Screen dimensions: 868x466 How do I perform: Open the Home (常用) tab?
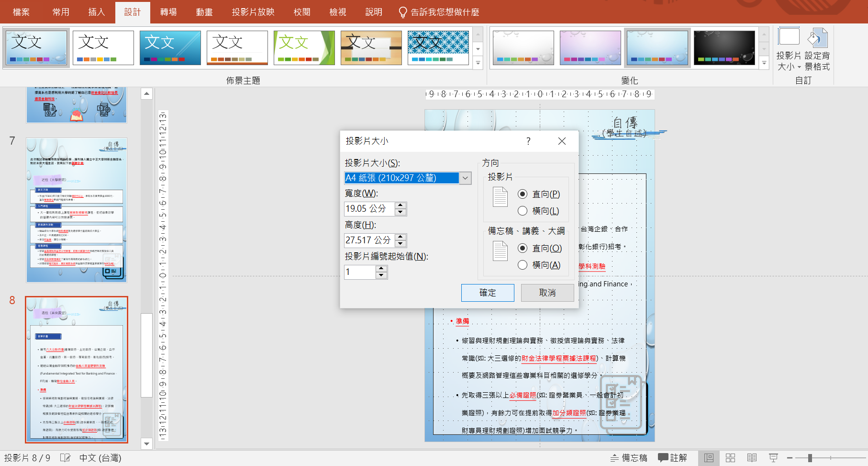click(61, 12)
